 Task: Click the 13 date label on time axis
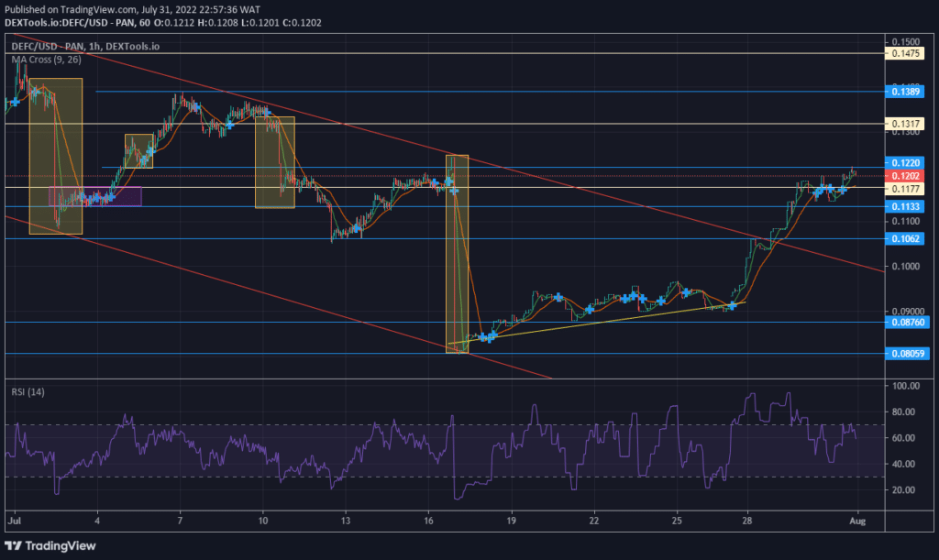pyautogui.click(x=346, y=522)
